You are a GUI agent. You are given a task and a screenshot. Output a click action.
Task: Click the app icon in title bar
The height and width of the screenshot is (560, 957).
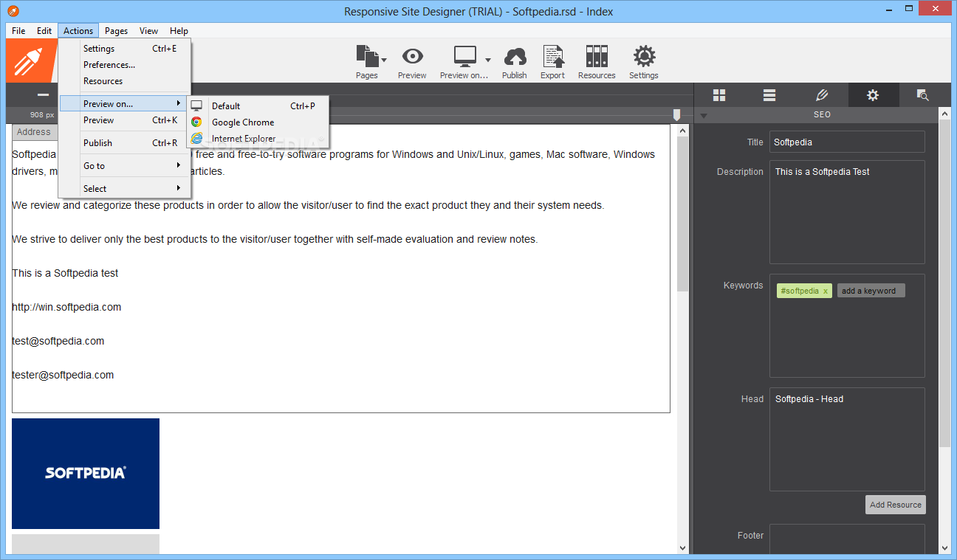(x=13, y=11)
